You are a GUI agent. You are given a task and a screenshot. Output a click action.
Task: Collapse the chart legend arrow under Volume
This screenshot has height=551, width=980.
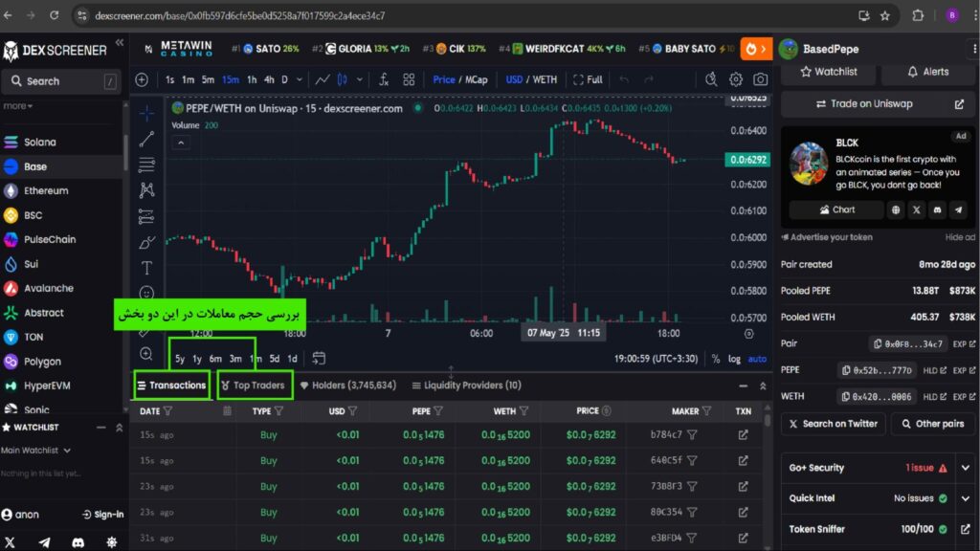[181, 143]
